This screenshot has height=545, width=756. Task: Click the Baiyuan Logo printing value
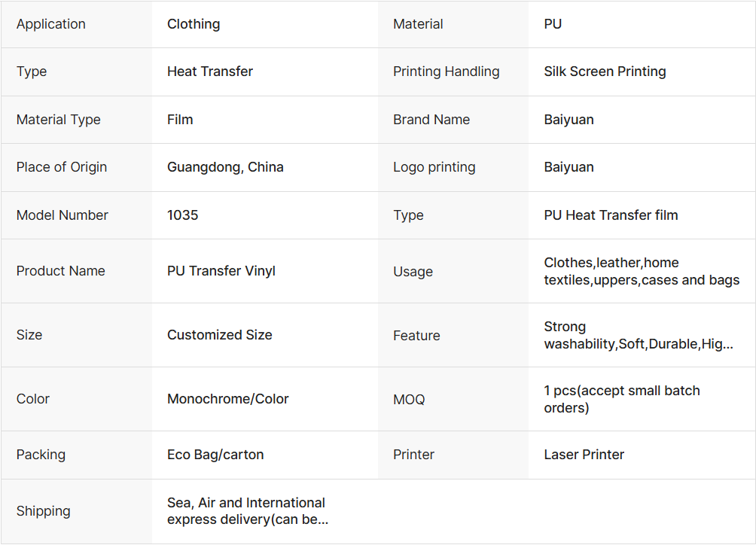tap(569, 167)
